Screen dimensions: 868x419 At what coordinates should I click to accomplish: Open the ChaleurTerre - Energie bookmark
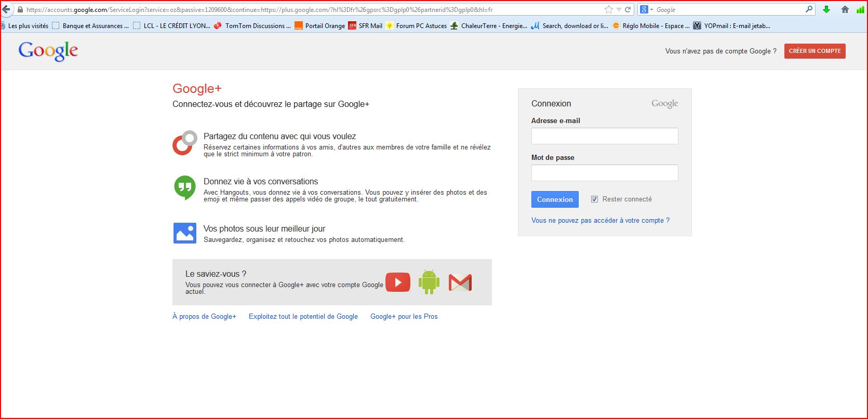pyautogui.click(x=489, y=25)
